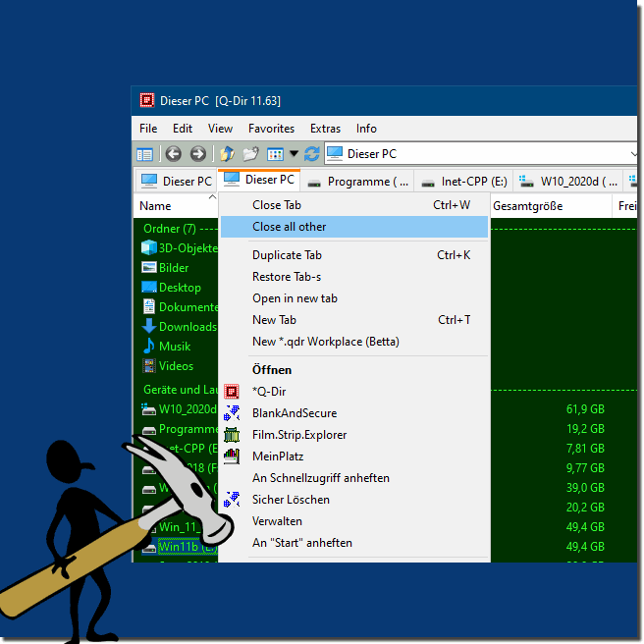Select Verwalten menu entry
The width and height of the screenshot is (644, 644).
[x=354, y=521]
